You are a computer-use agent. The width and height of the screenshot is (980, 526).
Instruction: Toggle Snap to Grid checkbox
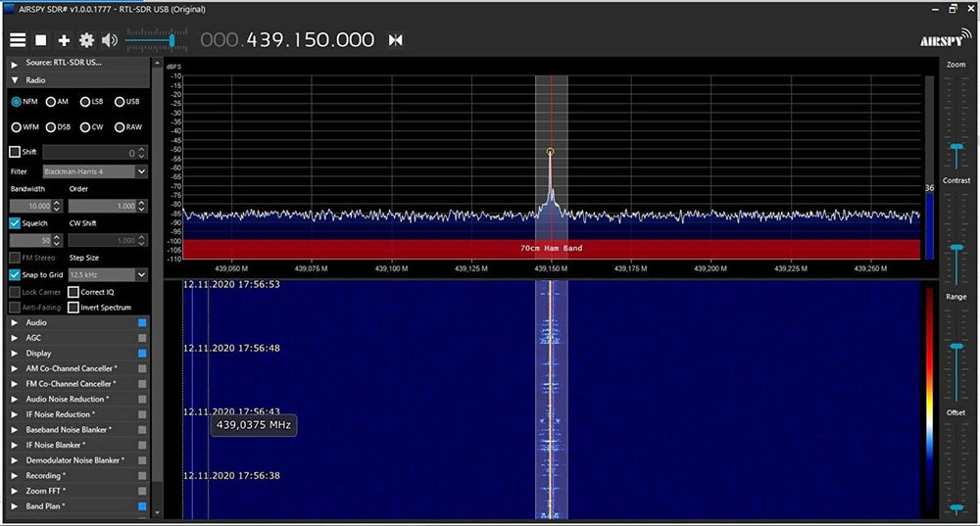(15, 274)
